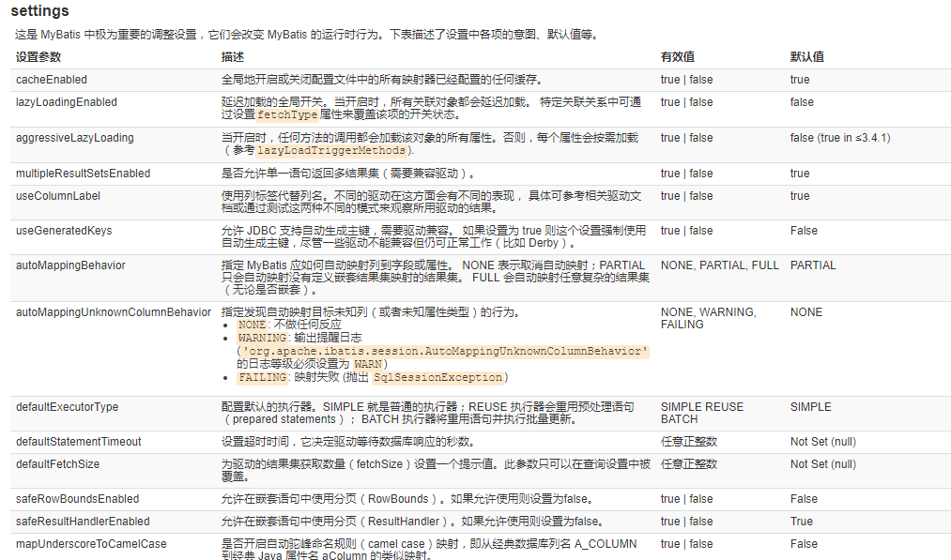
Task: Click 'Not Set (null)' in defaultStatementTimeout row
Action: [823, 442]
